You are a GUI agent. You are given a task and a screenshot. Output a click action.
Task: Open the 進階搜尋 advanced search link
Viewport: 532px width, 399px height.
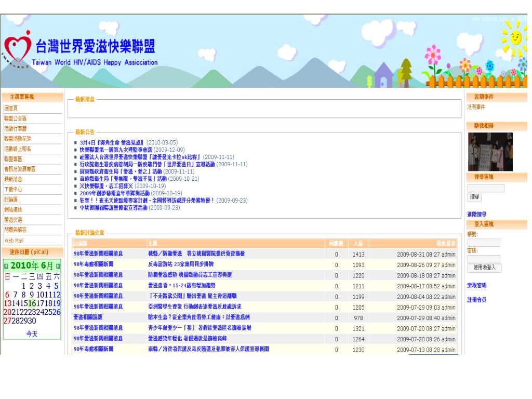(477, 214)
